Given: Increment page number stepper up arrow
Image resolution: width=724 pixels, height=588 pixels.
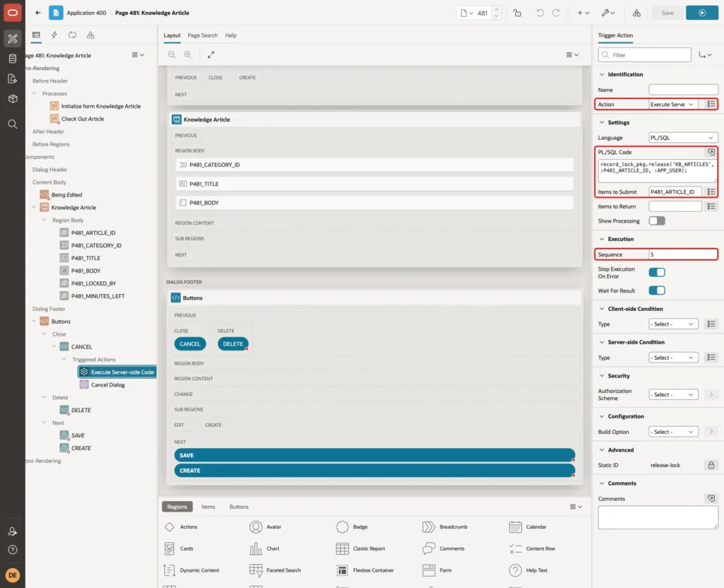Looking at the screenshot, I should pyautogui.click(x=496, y=10).
